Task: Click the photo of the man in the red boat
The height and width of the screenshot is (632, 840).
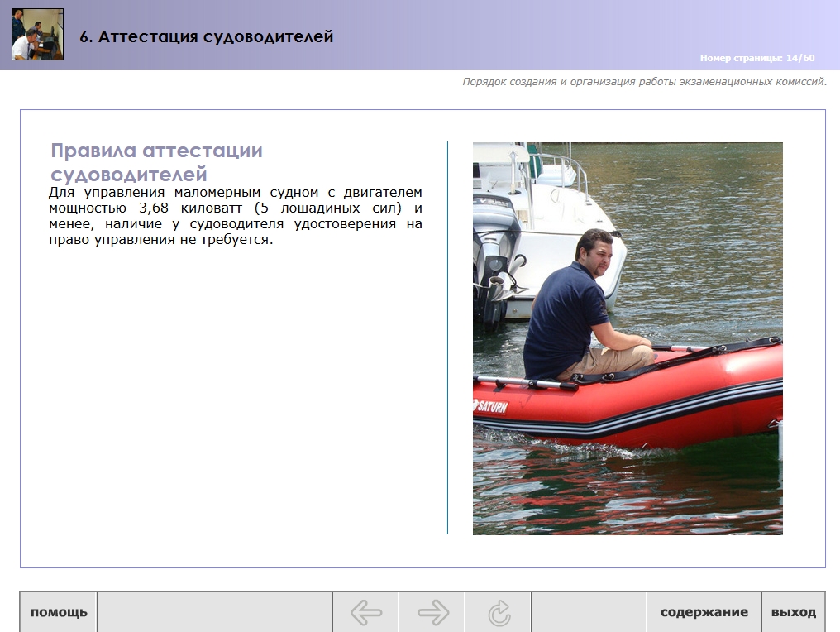Action: (628, 338)
